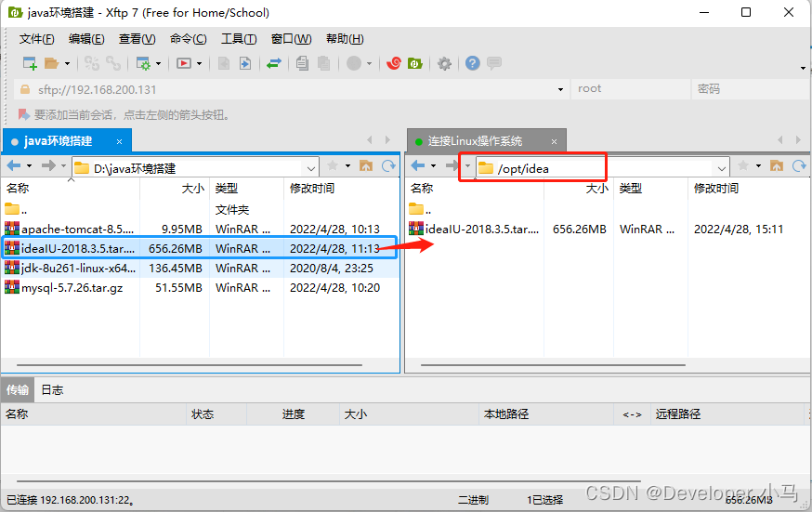Go forward in local pane

point(48,165)
